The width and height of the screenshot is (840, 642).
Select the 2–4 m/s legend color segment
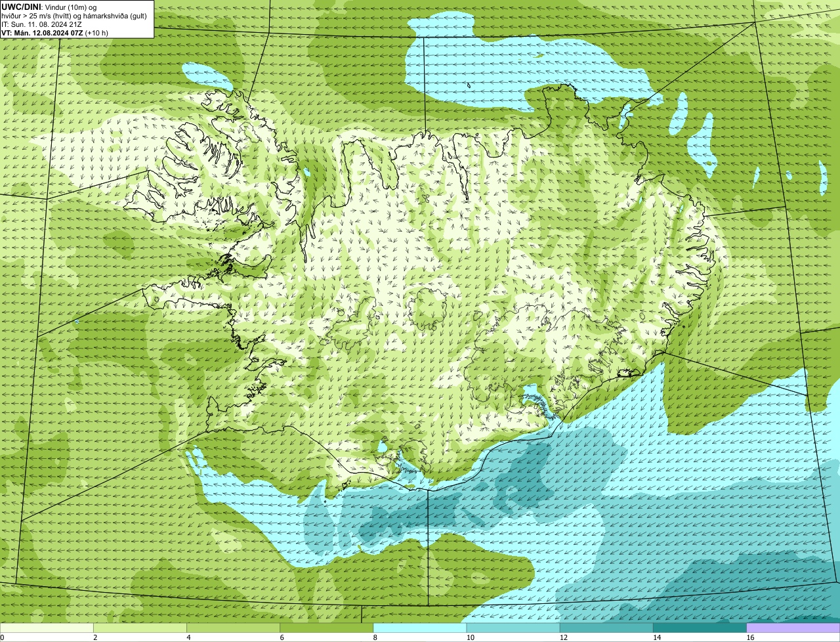tap(140, 628)
